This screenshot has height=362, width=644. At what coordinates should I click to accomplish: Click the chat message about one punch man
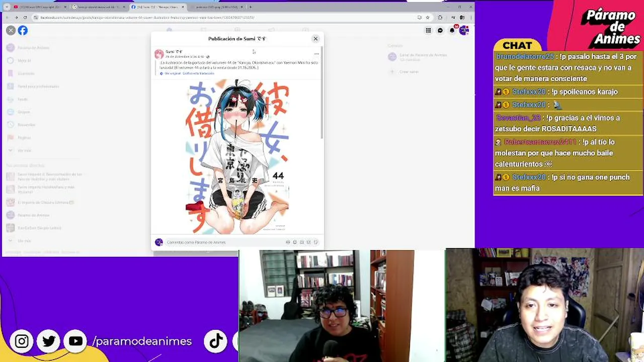568,183
